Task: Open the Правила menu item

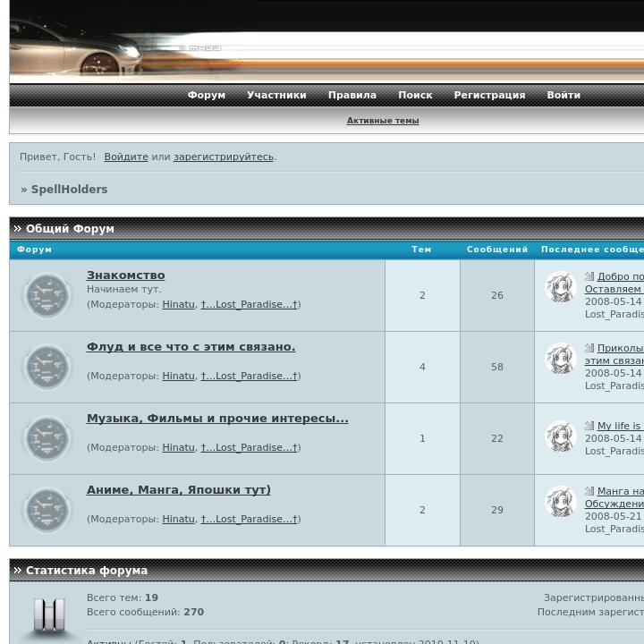Action: point(352,95)
